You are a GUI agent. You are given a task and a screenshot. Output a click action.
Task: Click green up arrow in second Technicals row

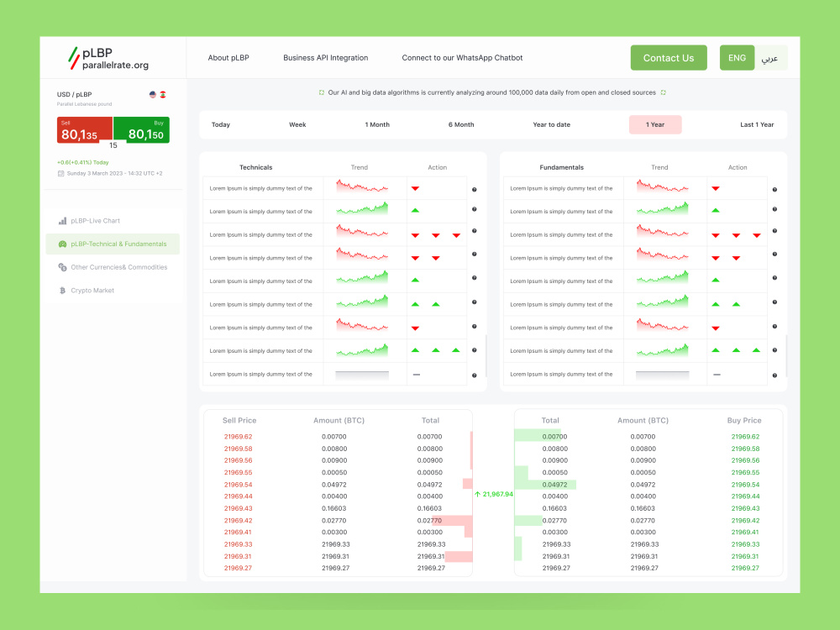coord(415,211)
